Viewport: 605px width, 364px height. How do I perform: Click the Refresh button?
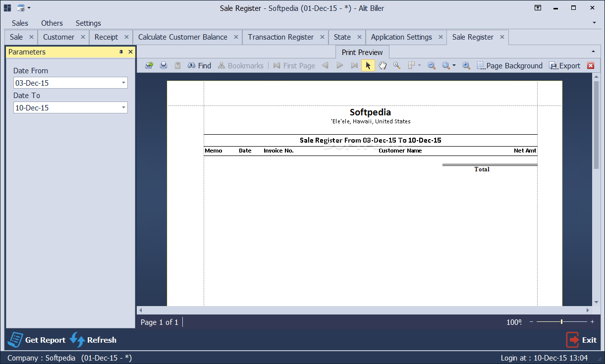(93, 340)
